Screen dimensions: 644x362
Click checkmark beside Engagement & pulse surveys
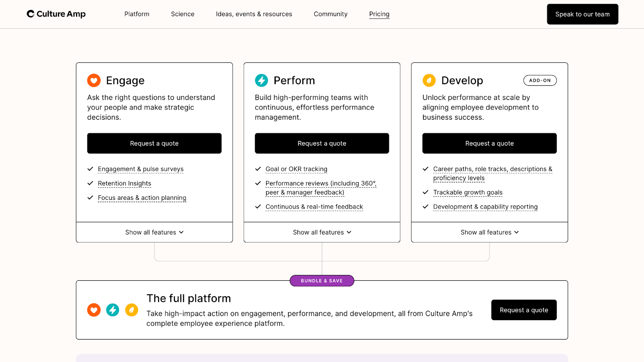(x=91, y=169)
